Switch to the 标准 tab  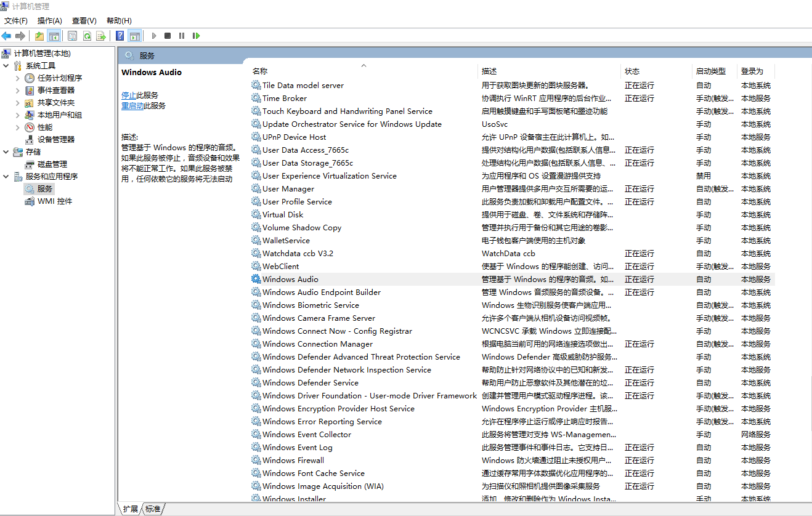click(x=152, y=509)
